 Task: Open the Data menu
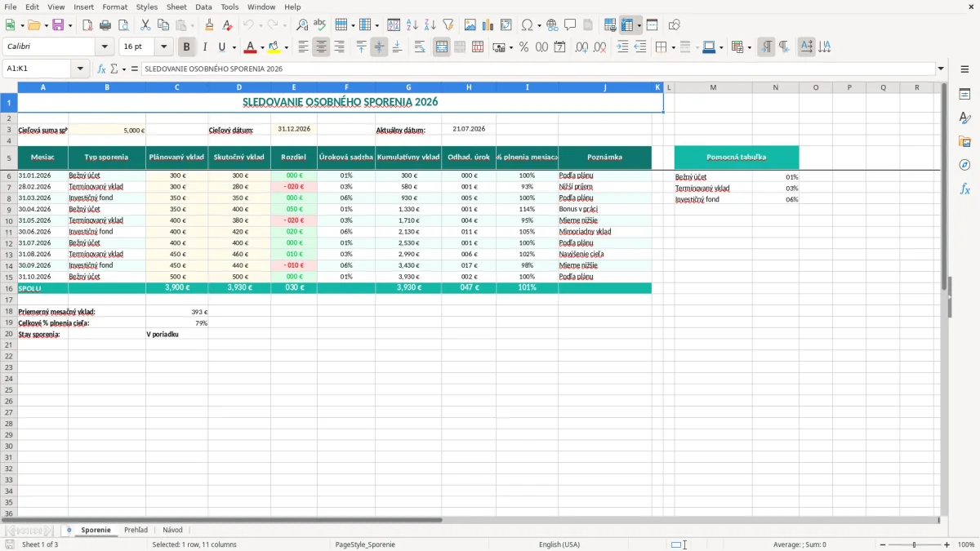click(203, 7)
